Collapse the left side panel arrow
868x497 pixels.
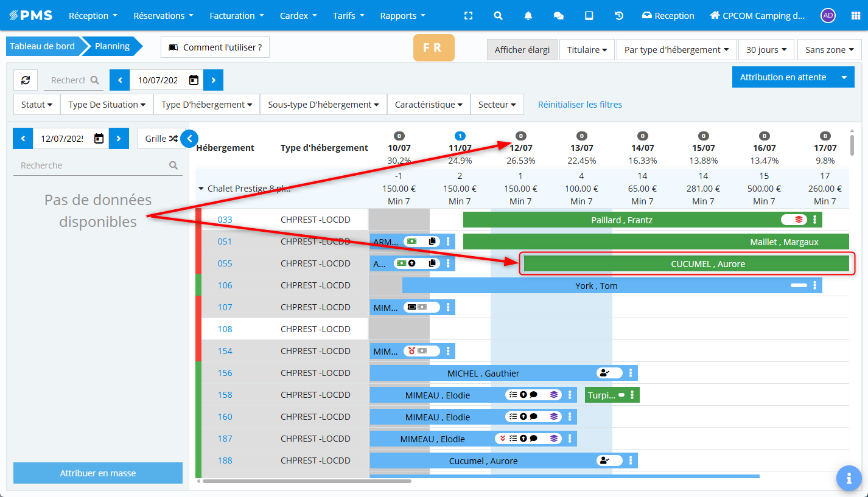coord(189,139)
